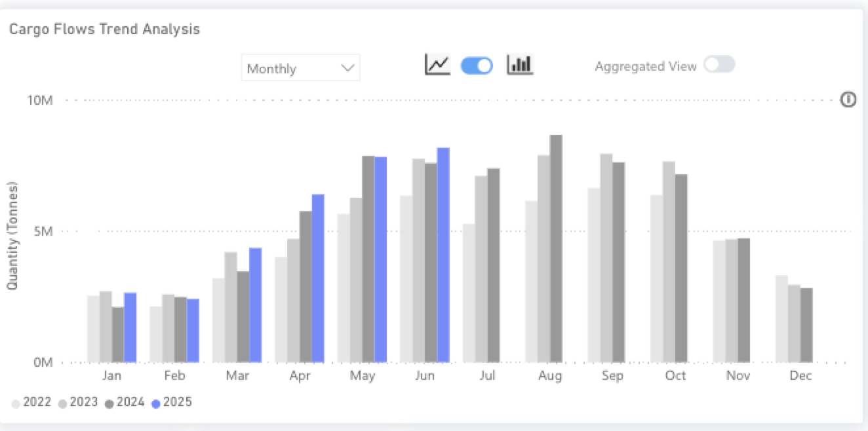
Task: Click the Quantity (Tonnes) axis title
Action: (12, 236)
